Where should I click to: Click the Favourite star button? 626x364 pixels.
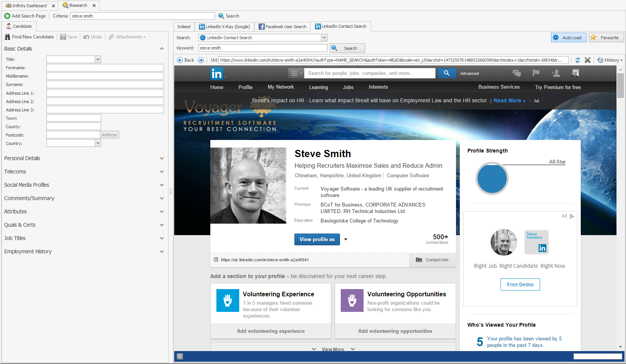click(x=606, y=37)
